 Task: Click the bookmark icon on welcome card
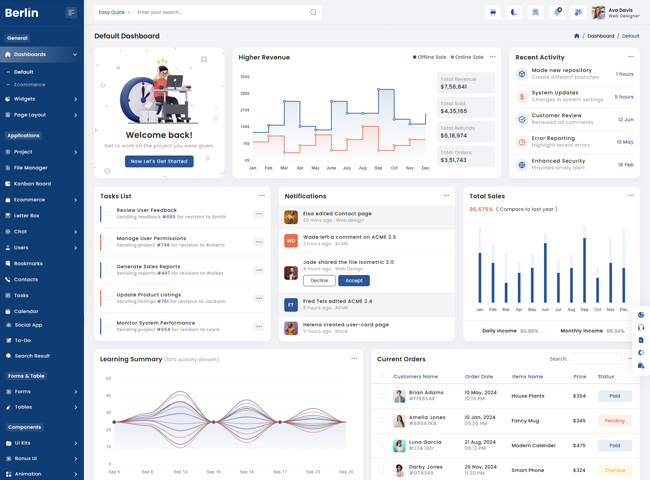[x=204, y=60]
